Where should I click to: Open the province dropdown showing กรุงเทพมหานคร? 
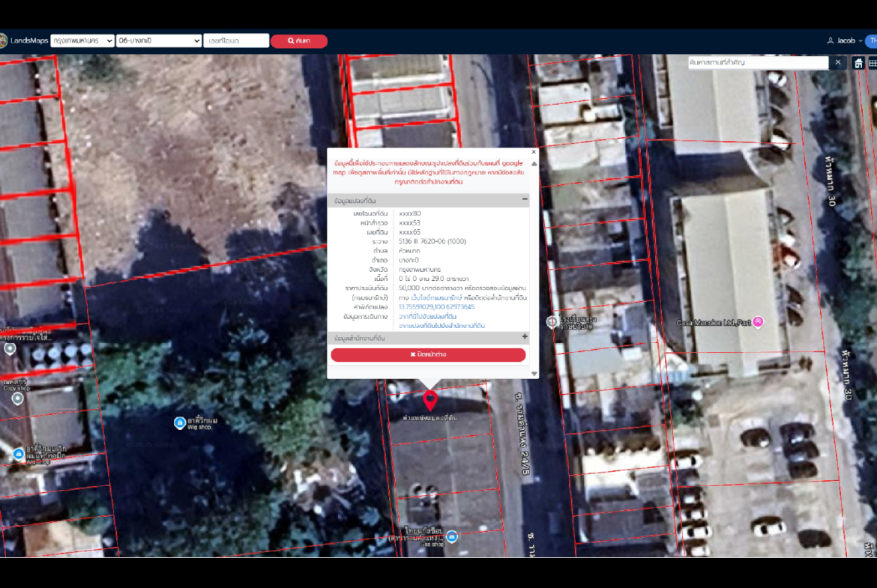[82, 40]
